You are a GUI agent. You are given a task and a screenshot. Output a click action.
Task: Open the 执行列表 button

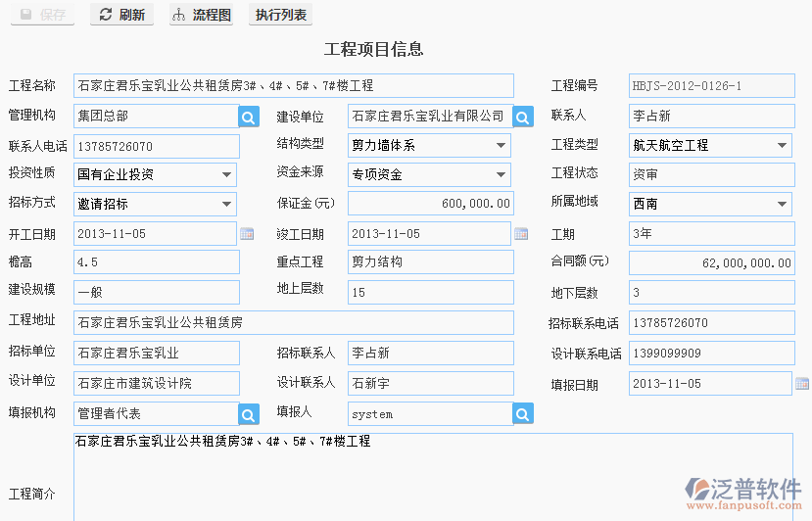[x=280, y=15]
